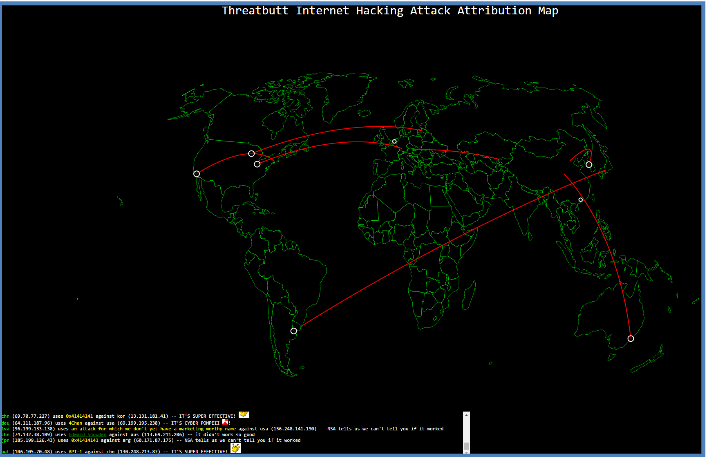Click the green underlined attack name link in log
The height and width of the screenshot is (457, 708).
pos(87,434)
